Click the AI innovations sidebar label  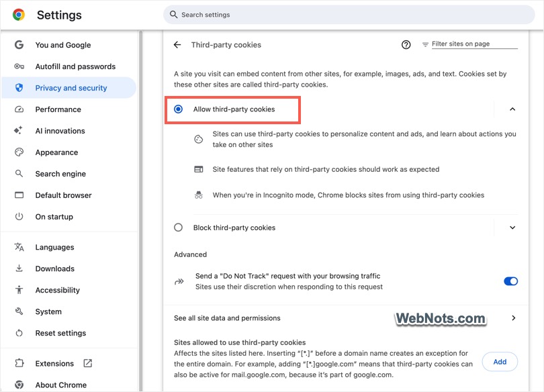tap(60, 131)
